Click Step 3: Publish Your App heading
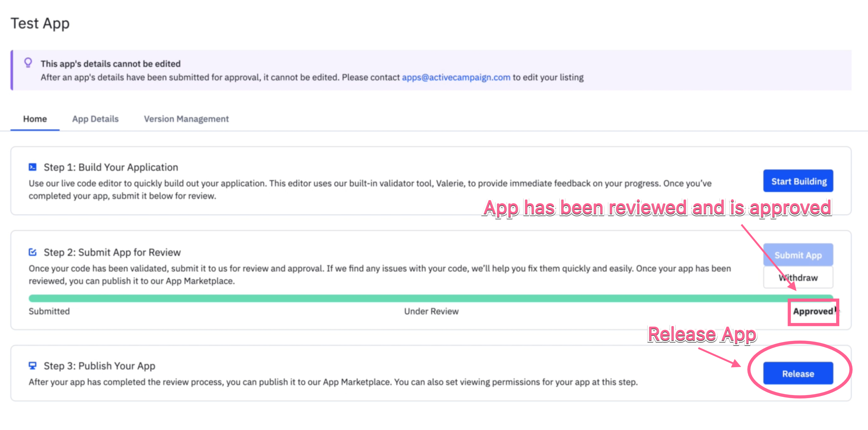 99,366
